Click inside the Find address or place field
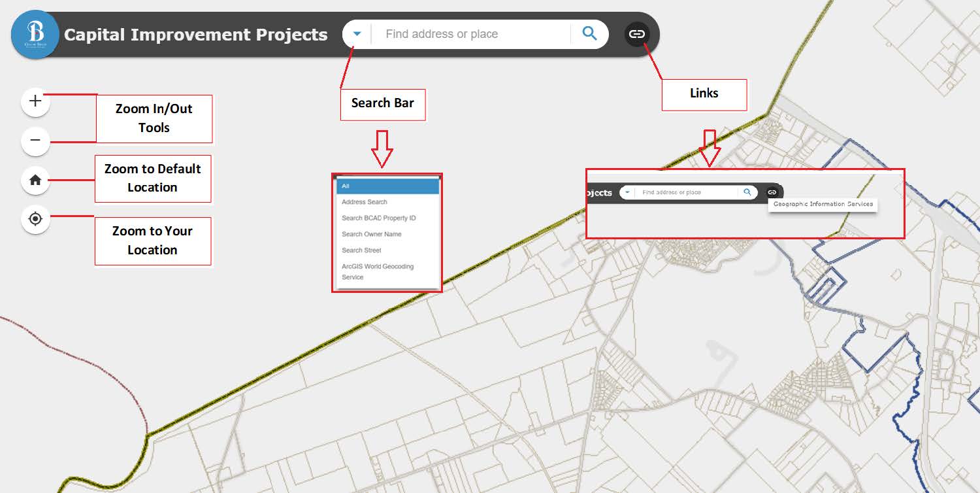Image resolution: width=980 pixels, height=493 pixels. click(x=470, y=33)
